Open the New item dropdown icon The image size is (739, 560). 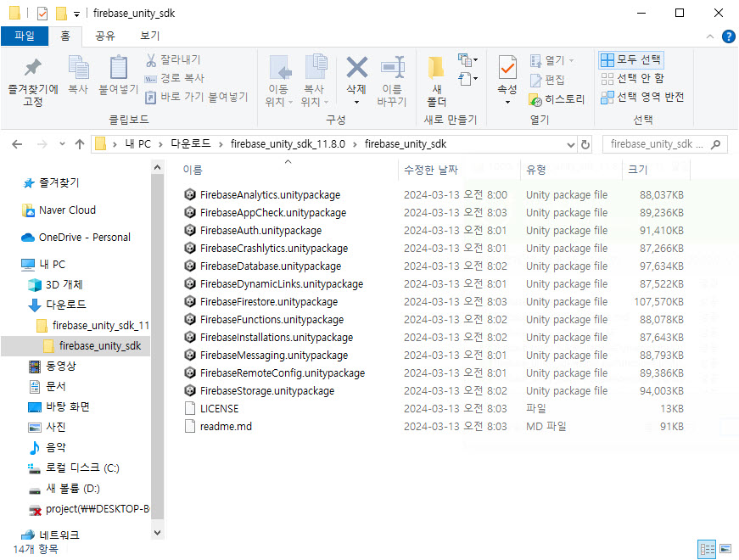click(467, 60)
